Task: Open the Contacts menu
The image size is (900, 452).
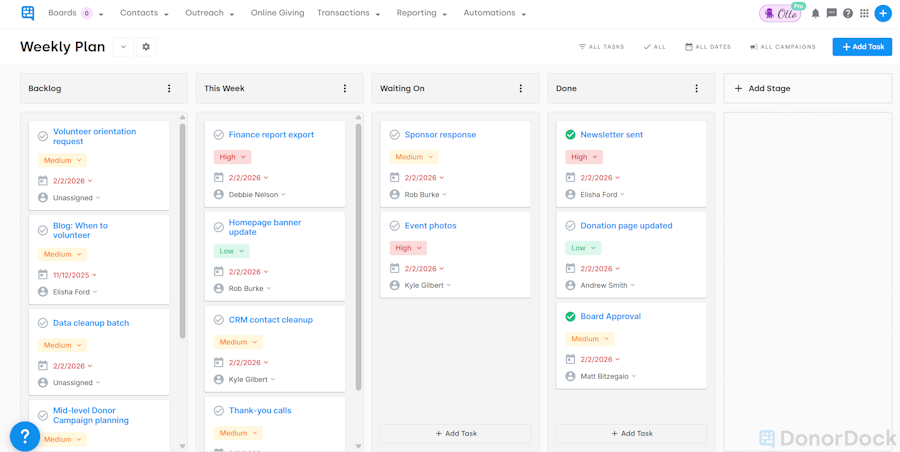Action: [144, 13]
